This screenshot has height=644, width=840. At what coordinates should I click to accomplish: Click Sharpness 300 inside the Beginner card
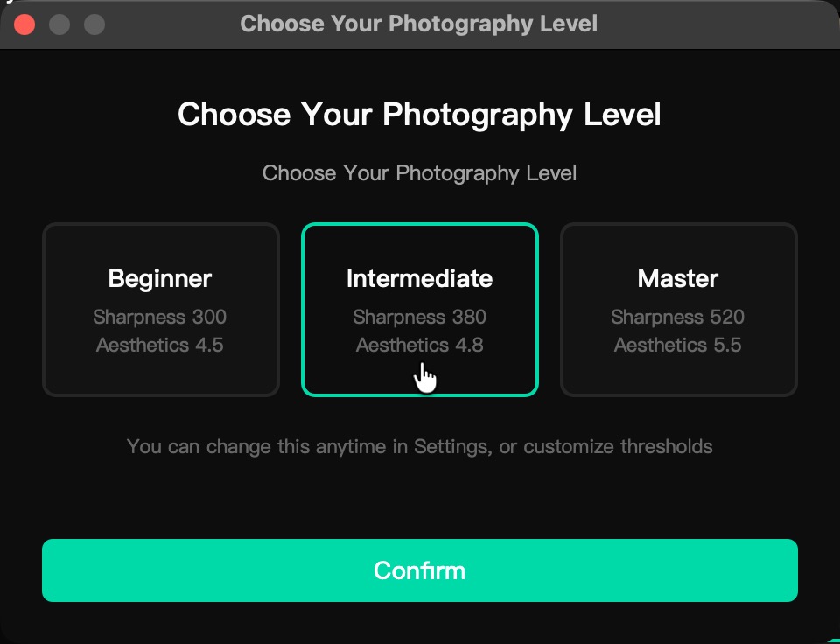[x=160, y=317]
